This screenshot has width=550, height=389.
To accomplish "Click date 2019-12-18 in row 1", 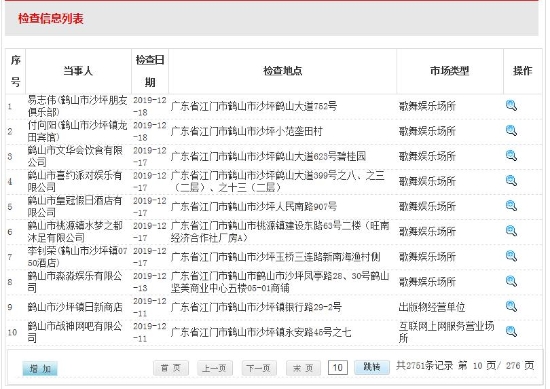I will pos(150,106).
